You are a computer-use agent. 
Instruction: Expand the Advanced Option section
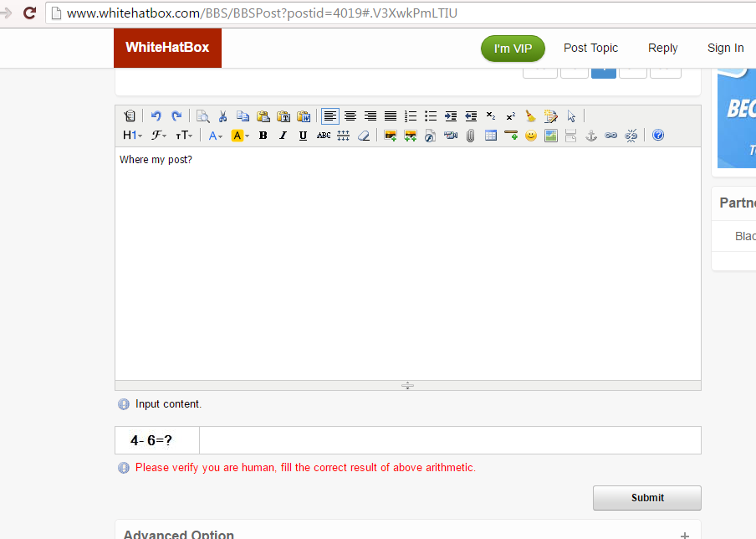coord(685,535)
